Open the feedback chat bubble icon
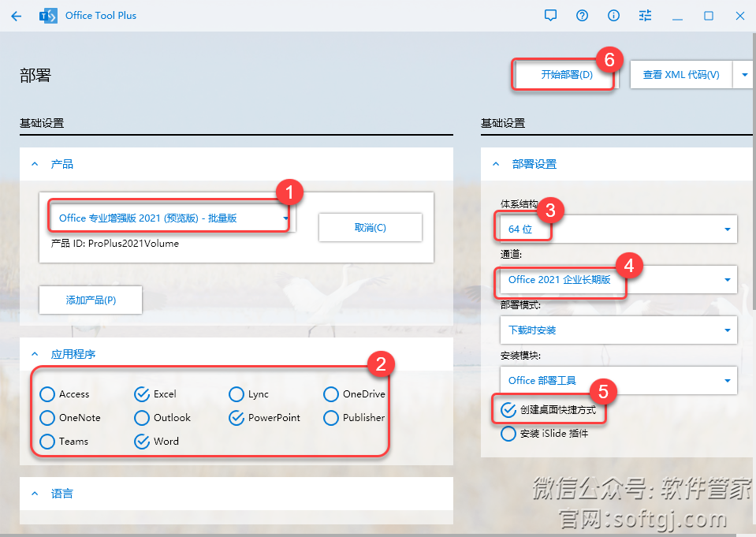Viewport: 756px width, 537px height. tap(550, 16)
